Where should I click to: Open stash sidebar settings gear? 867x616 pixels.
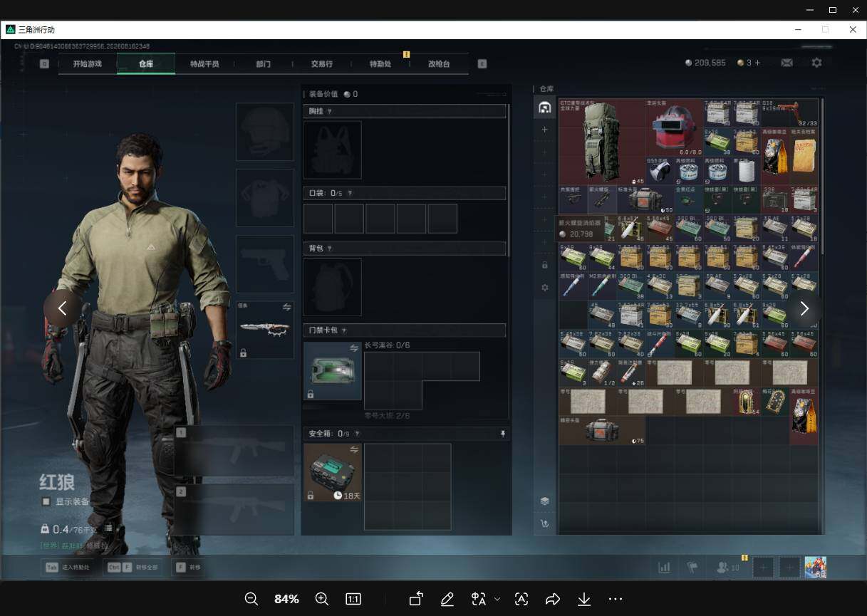[544, 287]
